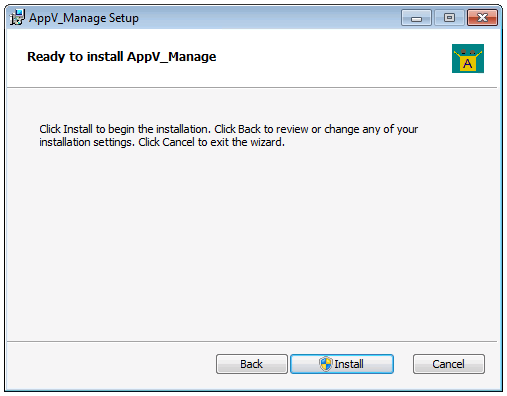Start installation with the Install button

[x=342, y=364]
